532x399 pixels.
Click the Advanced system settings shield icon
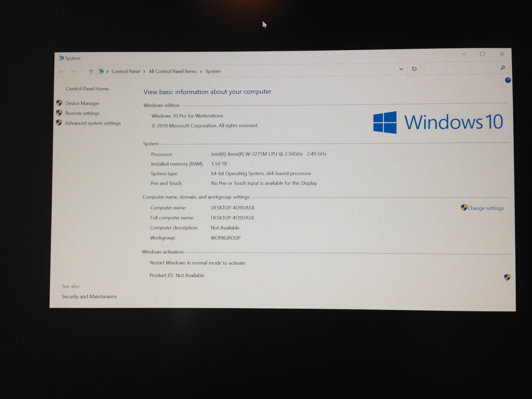[x=59, y=123]
